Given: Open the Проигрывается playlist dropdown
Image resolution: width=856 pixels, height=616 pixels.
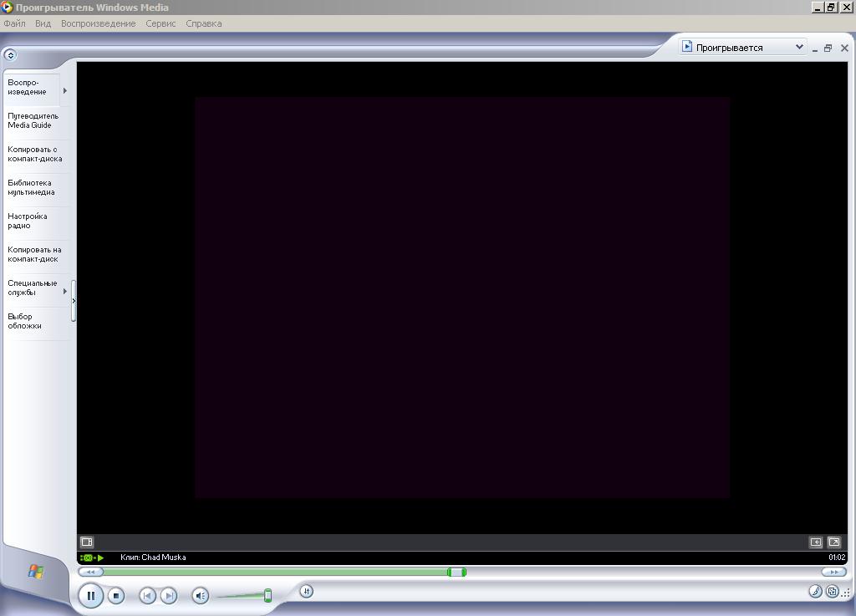Looking at the screenshot, I should coord(799,47).
